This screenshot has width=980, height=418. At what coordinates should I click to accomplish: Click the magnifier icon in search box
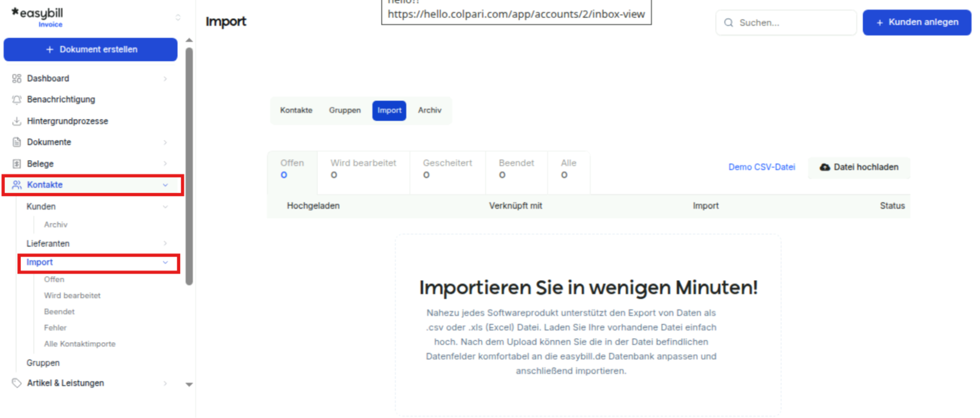click(x=729, y=23)
